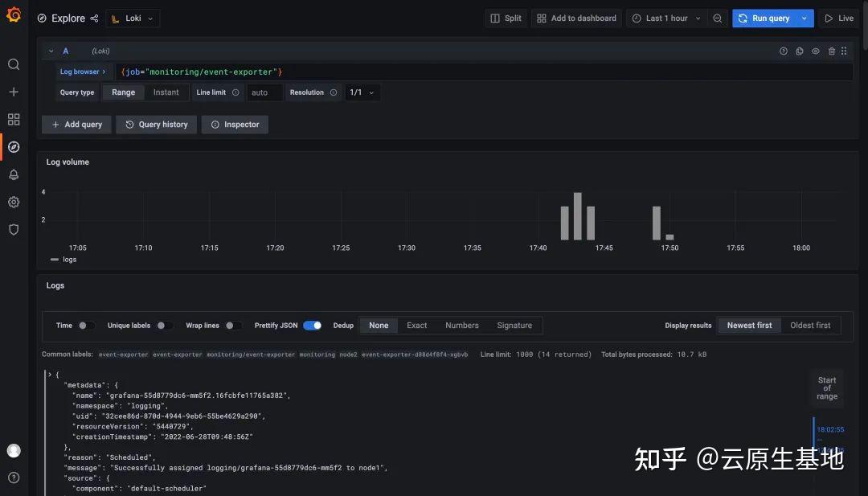Click inside the LogQL query input field

(x=321, y=71)
